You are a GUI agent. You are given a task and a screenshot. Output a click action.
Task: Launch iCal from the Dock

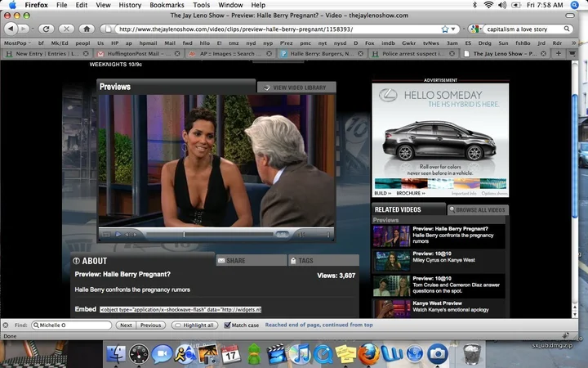point(230,354)
